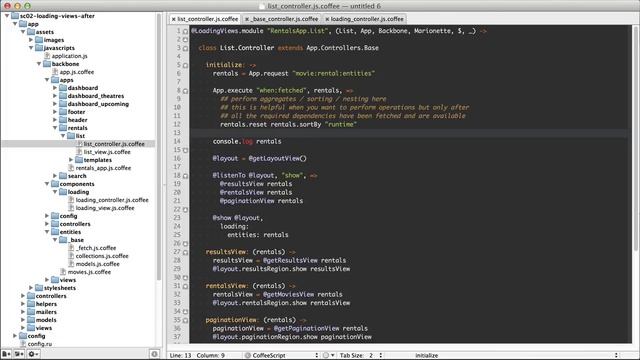Toggle the fold marker on line 18
The width and height of the screenshot is (640, 360).
pos(185,176)
